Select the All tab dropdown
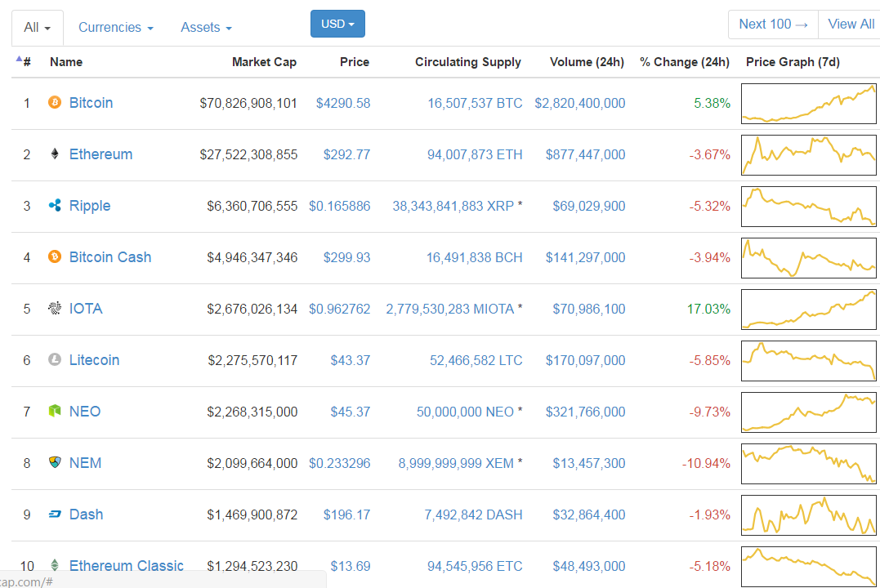The width and height of the screenshot is (880, 588). click(38, 28)
